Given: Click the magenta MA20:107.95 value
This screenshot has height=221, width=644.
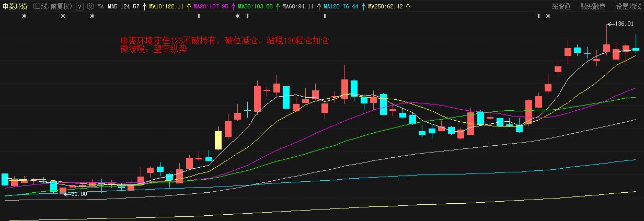Looking at the screenshot, I should (211, 7).
